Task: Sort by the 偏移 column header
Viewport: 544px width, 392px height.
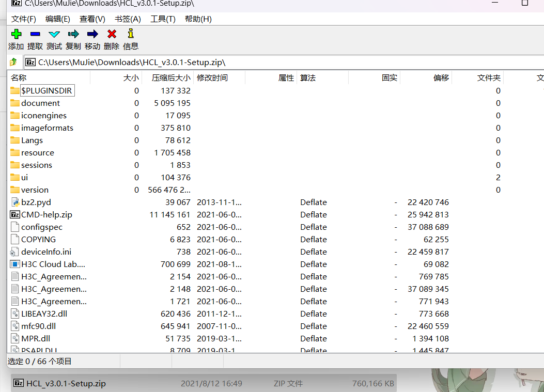Action: click(x=426, y=77)
